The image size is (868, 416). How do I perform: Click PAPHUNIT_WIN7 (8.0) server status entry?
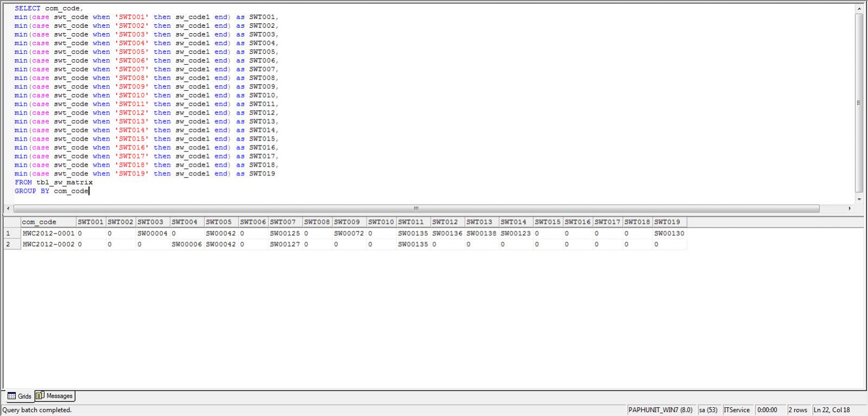661,410
